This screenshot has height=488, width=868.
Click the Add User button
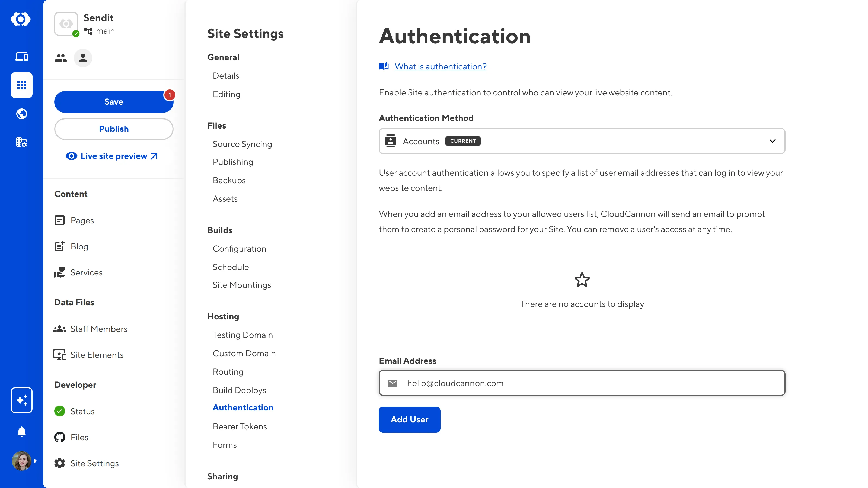(409, 419)
